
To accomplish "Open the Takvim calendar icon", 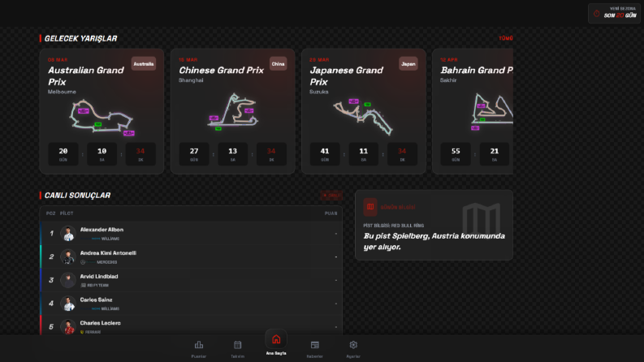I will coord(237,345).
